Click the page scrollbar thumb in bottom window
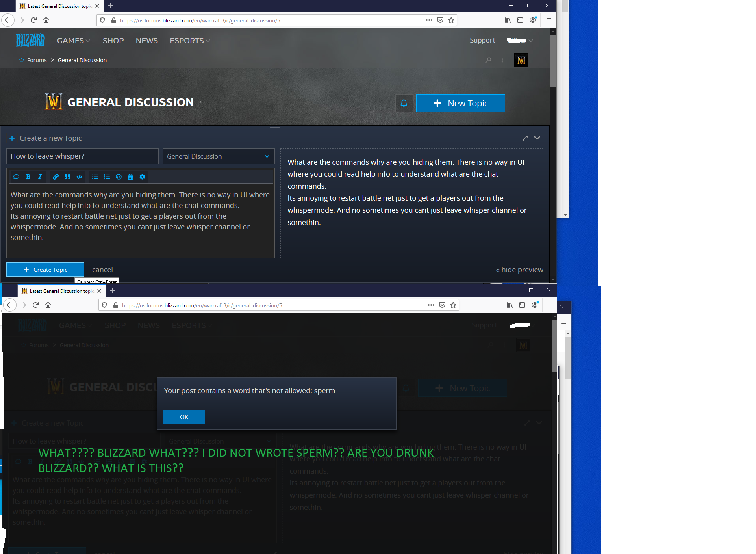756x554 pixels. [554, 346]
